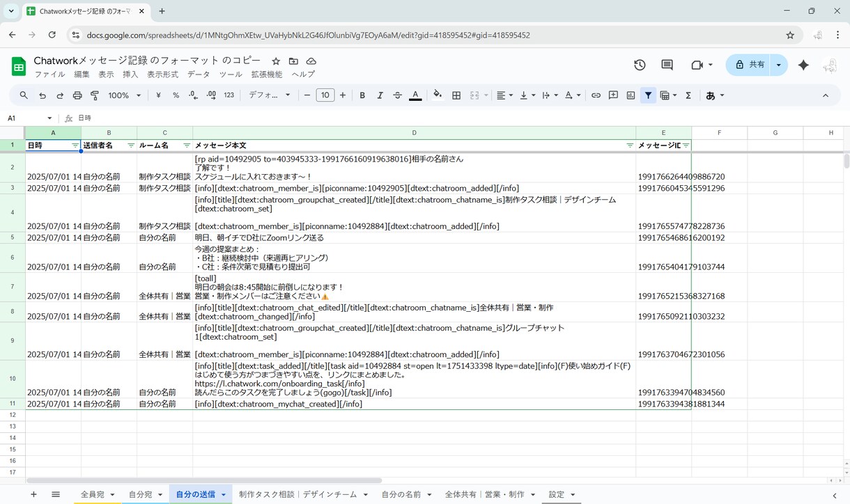View cloud save status
Viewport: 850px width, 504px height.
[311, 61]
